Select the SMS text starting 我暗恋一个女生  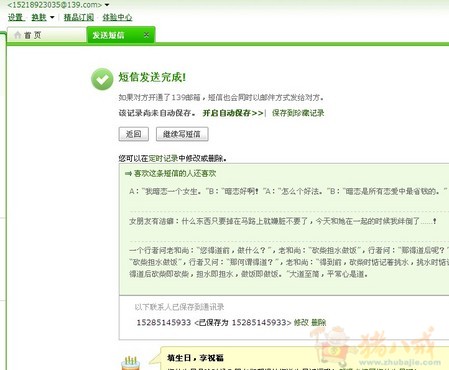tap(288, 191)
